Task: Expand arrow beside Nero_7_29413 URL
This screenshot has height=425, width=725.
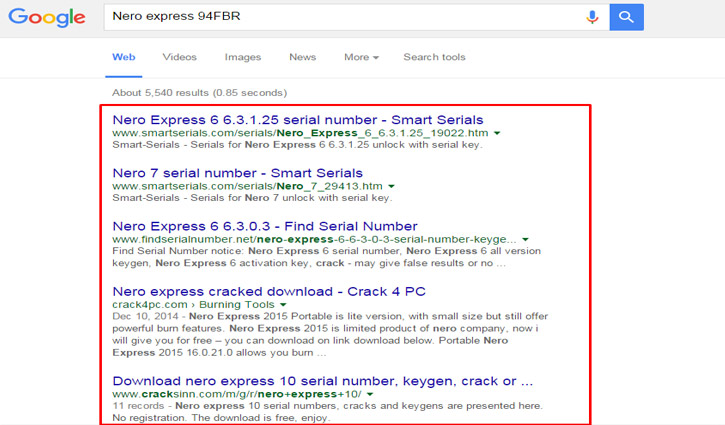Action: point(392,186)
